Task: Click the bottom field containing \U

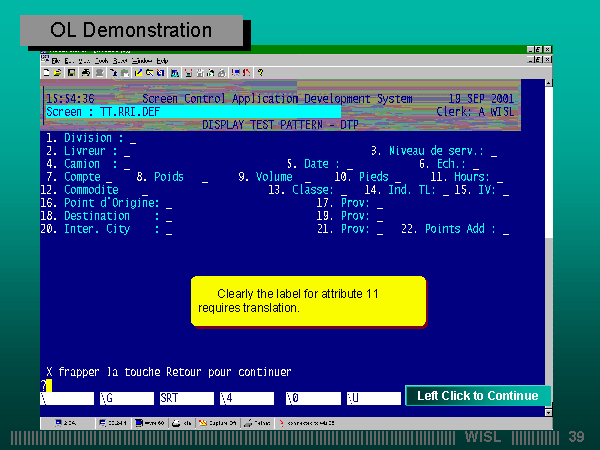Action: tap(372, 398)
